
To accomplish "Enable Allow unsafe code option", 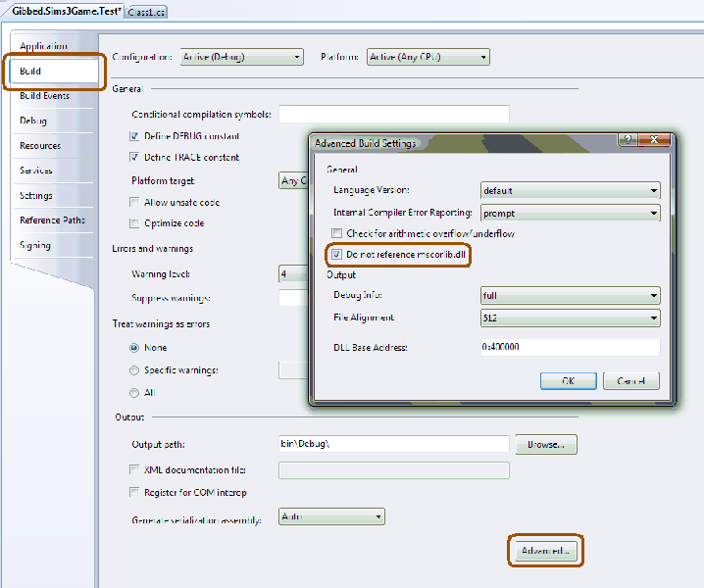I will coord(135,202).
